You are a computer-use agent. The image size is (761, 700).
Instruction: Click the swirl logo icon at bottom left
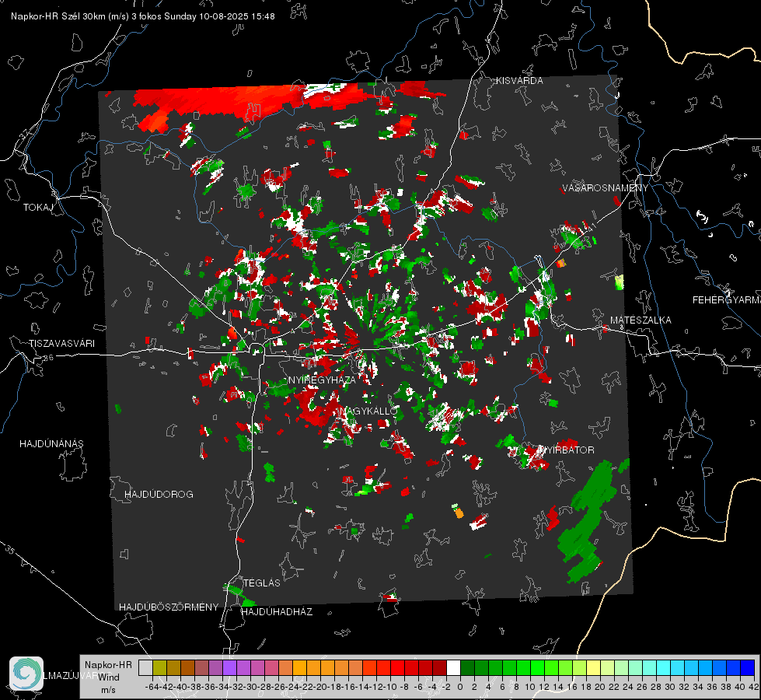click(26, 674)
